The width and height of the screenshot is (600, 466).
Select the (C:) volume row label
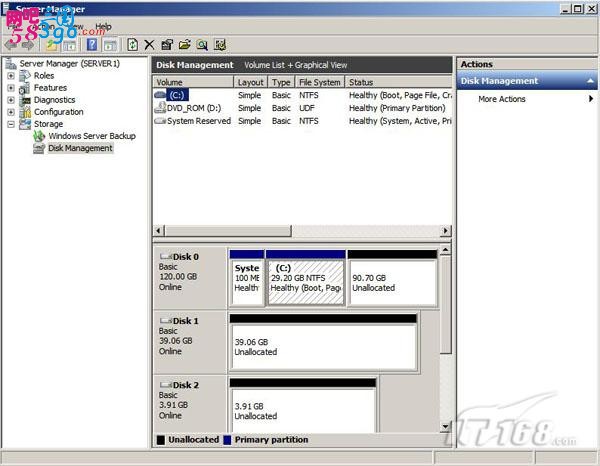tap(177, 95)
